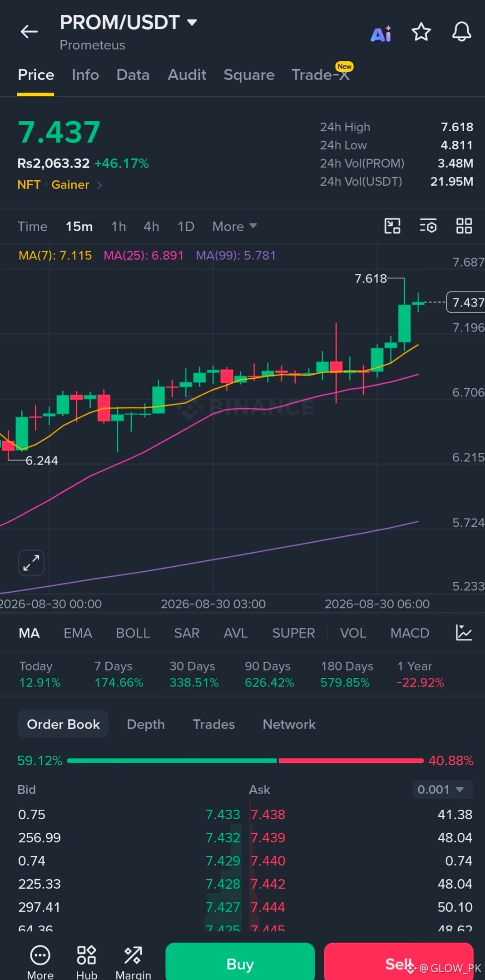Click the green bid ratio bar

172,760
